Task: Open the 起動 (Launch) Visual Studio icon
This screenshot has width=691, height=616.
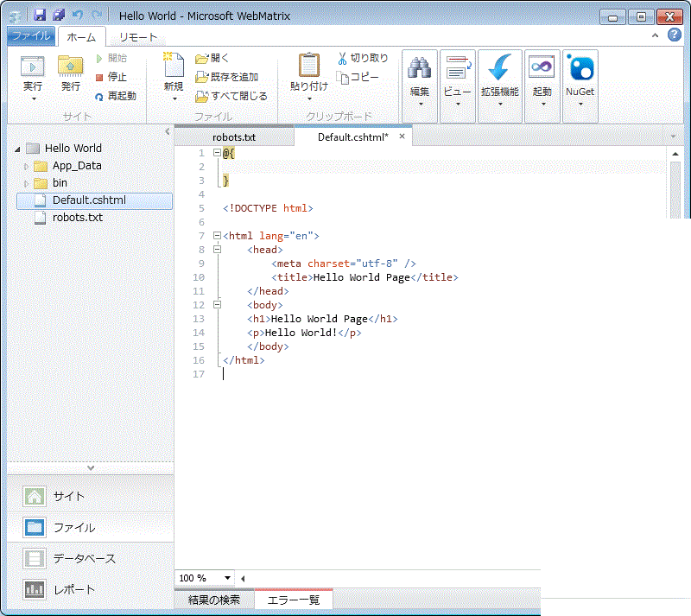Action: pyautogui.click(x=542, y=86)
